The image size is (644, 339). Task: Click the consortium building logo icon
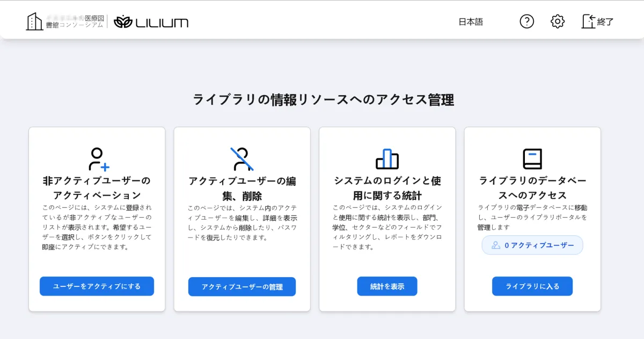35,21
